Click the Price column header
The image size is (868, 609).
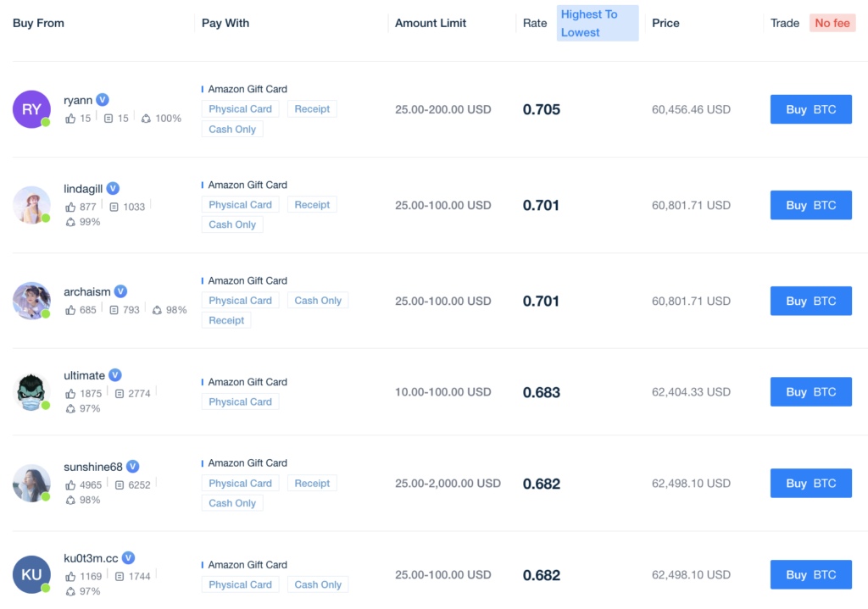[665, 23]
